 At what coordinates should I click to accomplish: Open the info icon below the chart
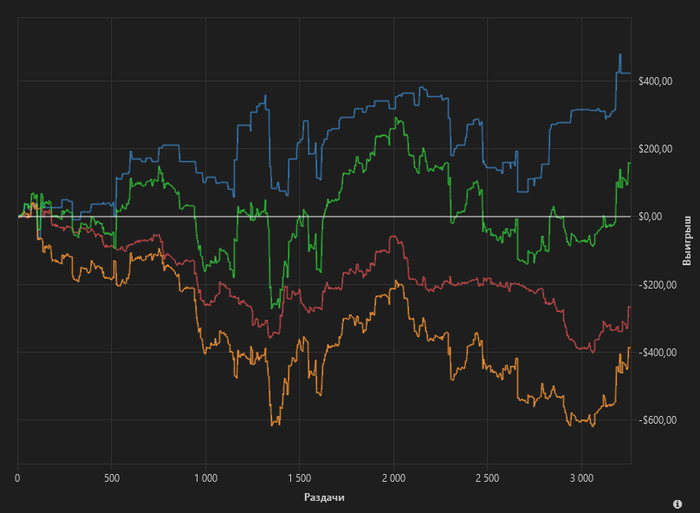click(x=677, y=504)
